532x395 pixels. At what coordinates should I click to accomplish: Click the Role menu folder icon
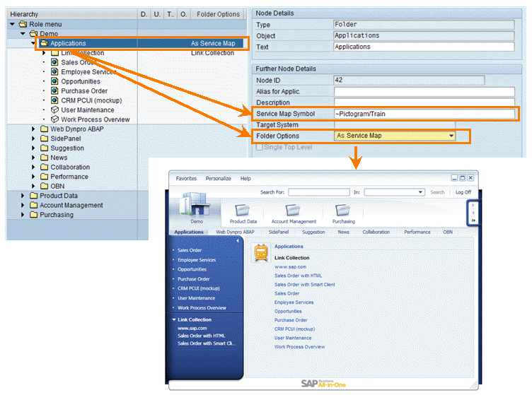(x=23, y=24)
